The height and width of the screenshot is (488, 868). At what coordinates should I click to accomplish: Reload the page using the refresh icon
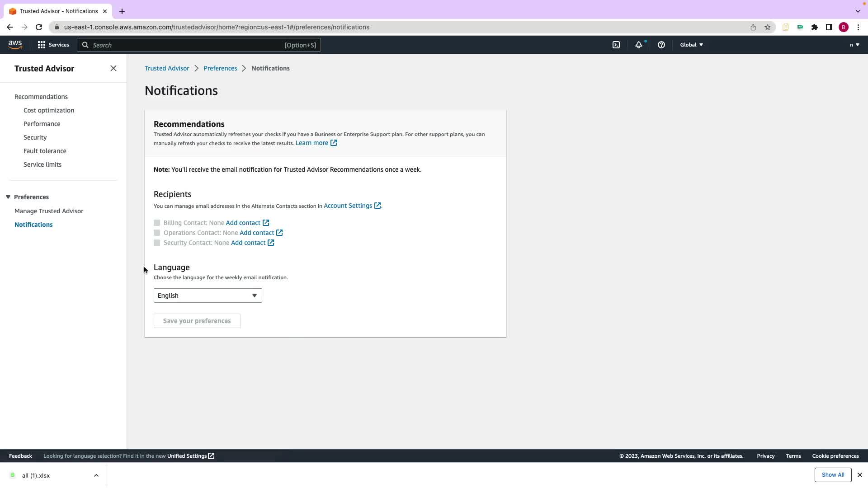[39, 27]
